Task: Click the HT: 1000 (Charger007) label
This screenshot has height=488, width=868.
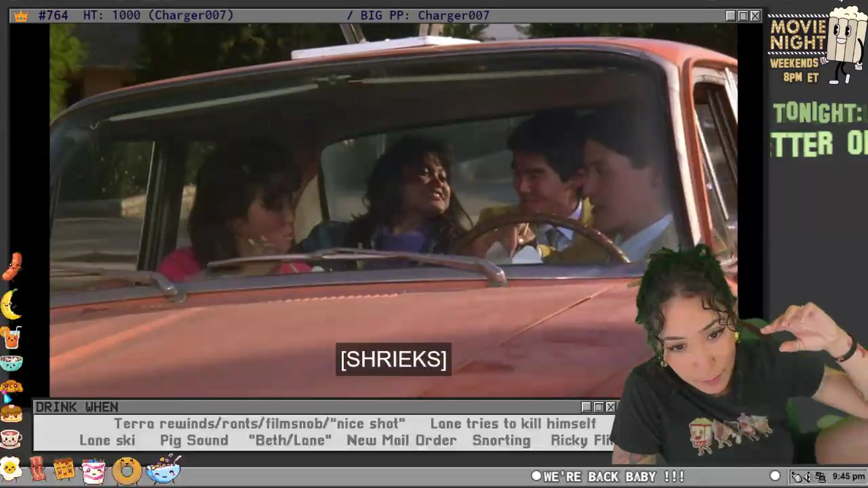Action: [158, 16]
